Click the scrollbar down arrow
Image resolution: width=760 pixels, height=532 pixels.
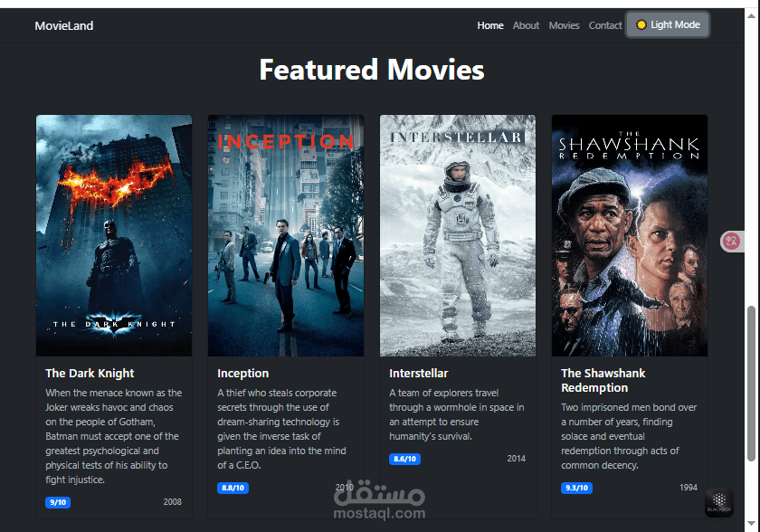(x=751, y=523)
